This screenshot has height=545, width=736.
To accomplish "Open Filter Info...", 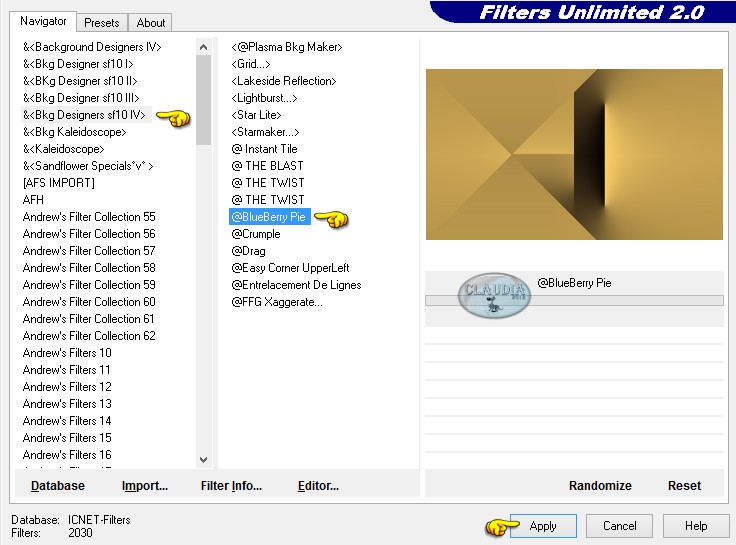I will (x=231, y=485).
